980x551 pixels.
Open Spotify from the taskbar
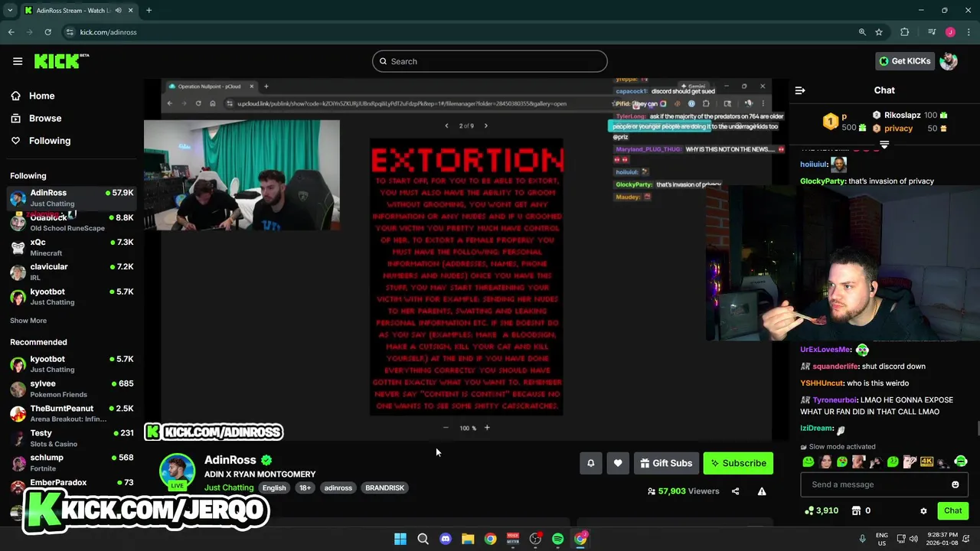tap(558, 539)
